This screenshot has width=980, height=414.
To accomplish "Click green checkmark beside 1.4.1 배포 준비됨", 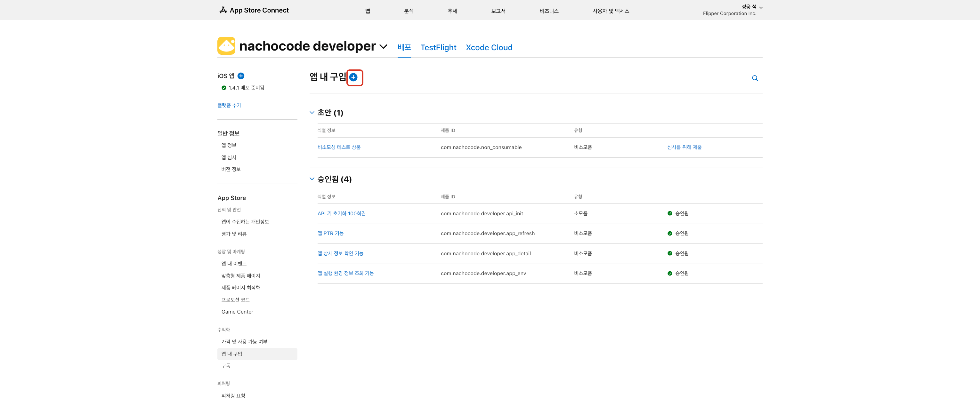I will pyautogui.click(x=224, y=88).
